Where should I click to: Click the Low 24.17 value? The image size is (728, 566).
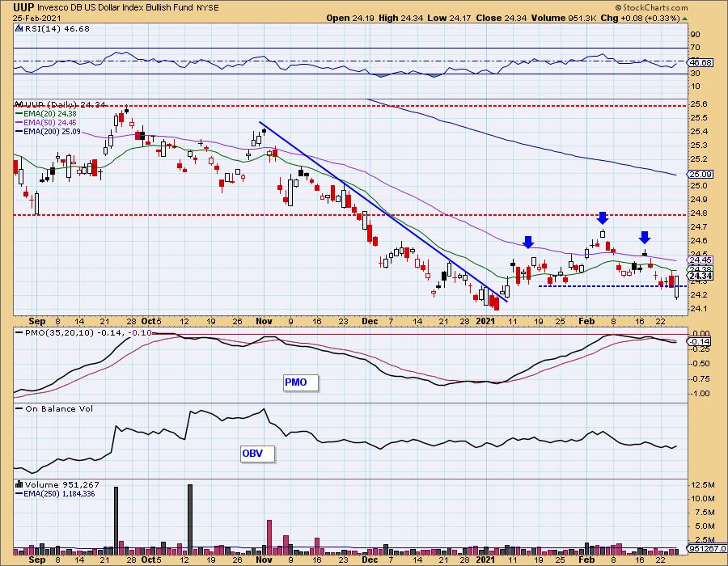click(449, 18)
